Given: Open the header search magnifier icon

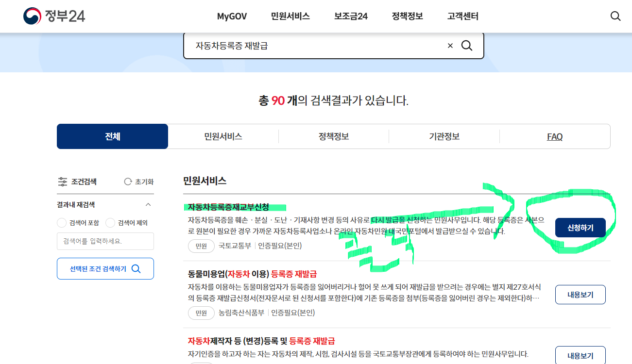Looking at the screenshot, I should click(615, 16).
